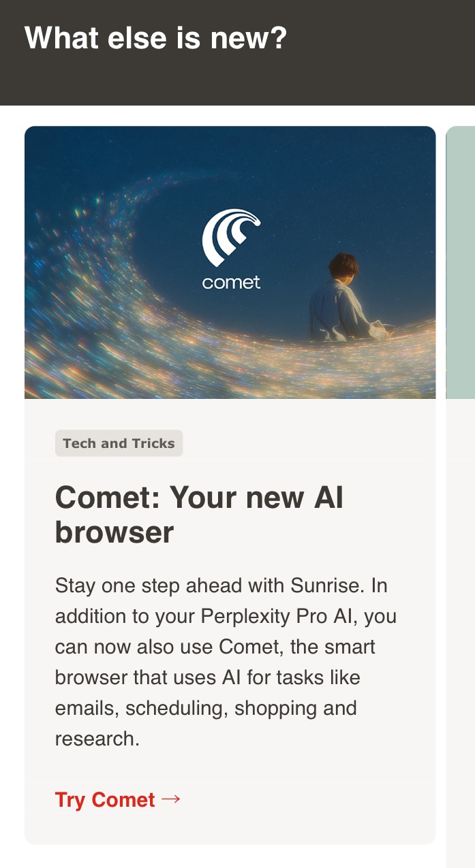
Task: Click the Comet description paragraph
Action: click(x=225, y=662)
